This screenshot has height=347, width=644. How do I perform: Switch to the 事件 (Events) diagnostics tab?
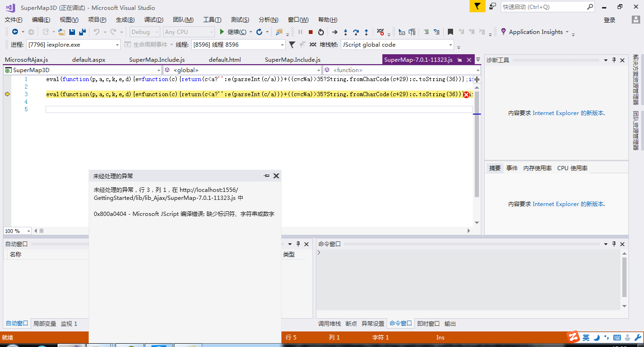512,168
